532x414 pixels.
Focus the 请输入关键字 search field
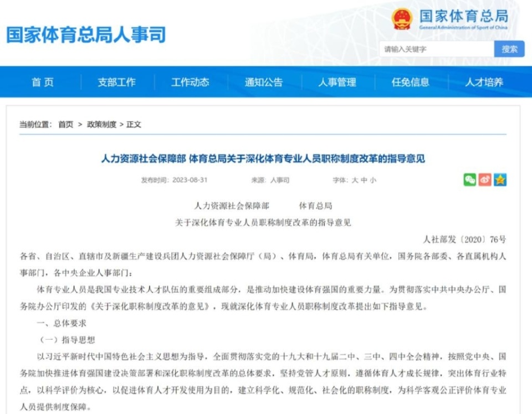436,49
